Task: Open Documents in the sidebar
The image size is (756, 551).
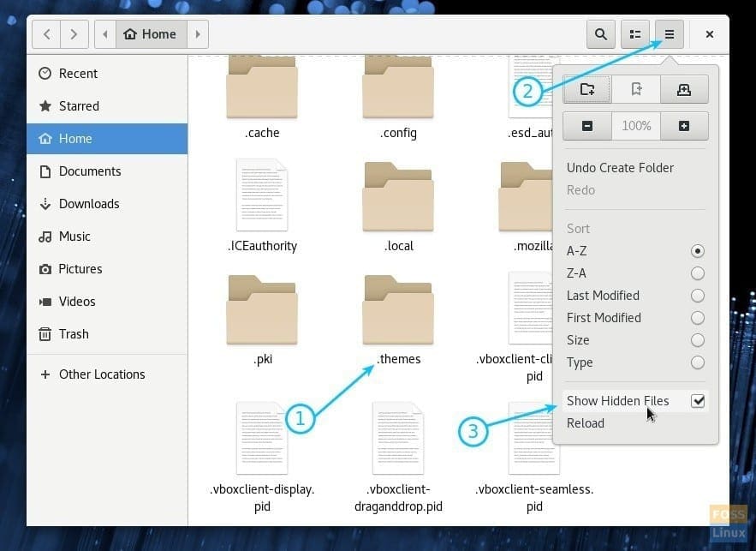Action: 107,171
